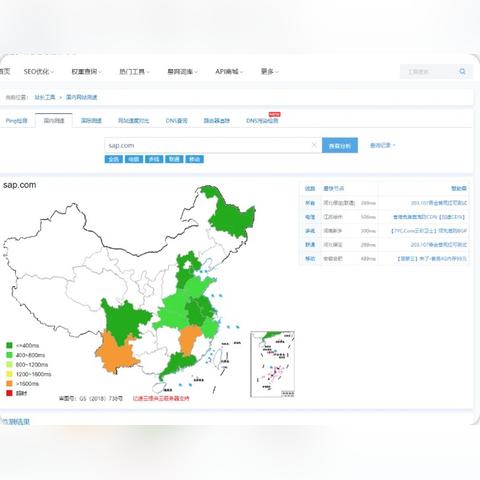This screenshot has height=480, width=480.
Task: Click the 国内网站测速 breadcrumb link
Action: pos(82,97)
